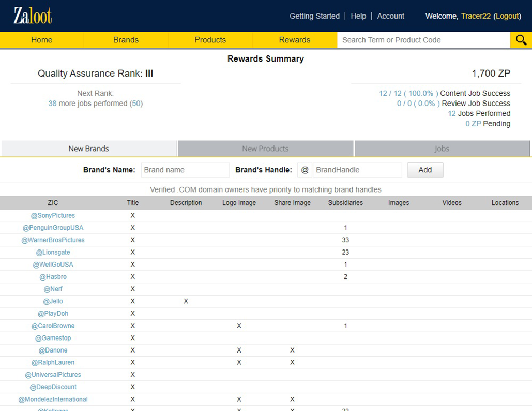
Task: Go to the Account page
Action: pos(390,16)
